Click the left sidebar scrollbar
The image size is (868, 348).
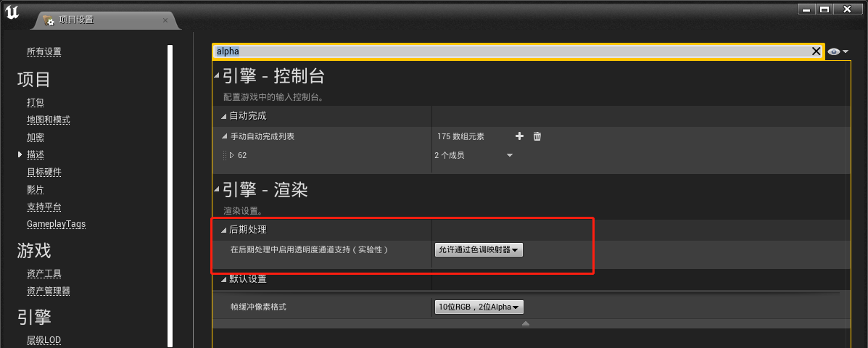click(x=170, y=196)
